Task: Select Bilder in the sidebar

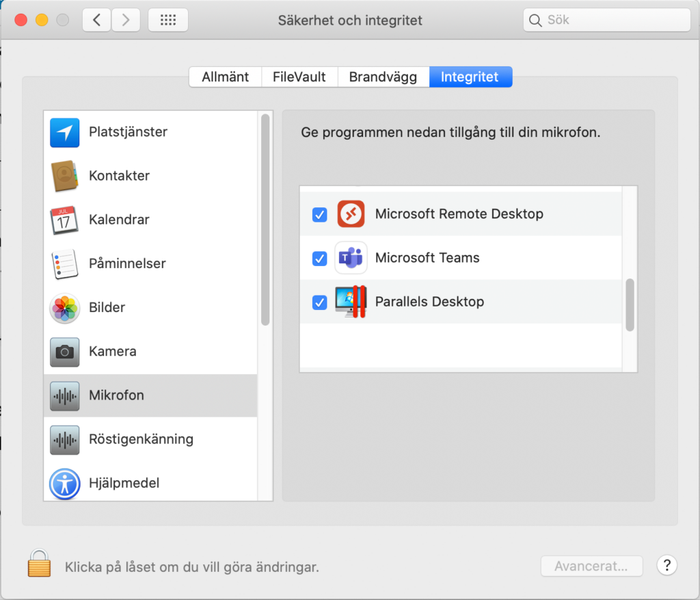Action: point(150,308)
